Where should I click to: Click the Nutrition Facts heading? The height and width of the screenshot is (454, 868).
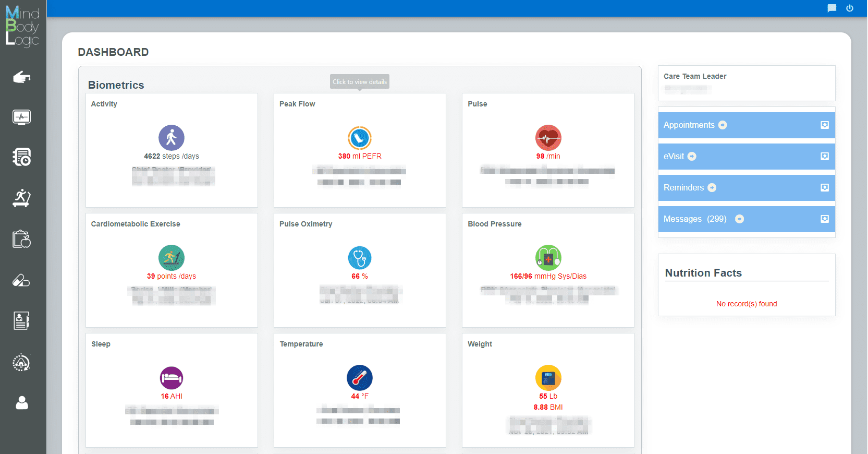tap(703, 273)
